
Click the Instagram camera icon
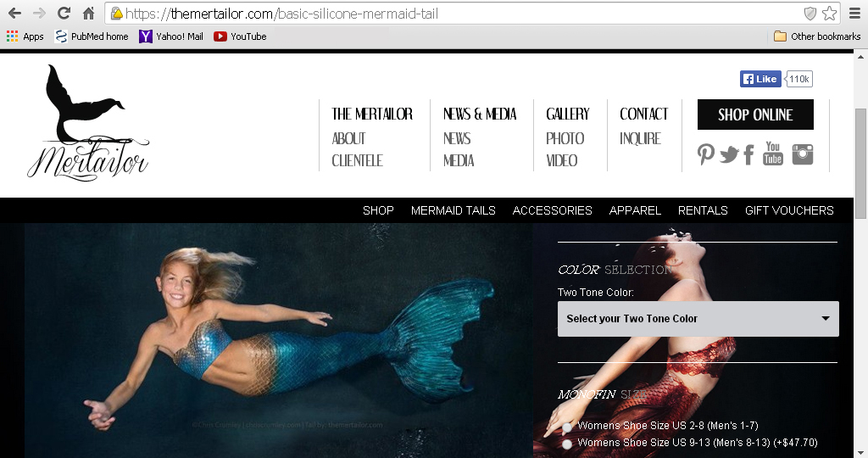(x=802, y=154)
